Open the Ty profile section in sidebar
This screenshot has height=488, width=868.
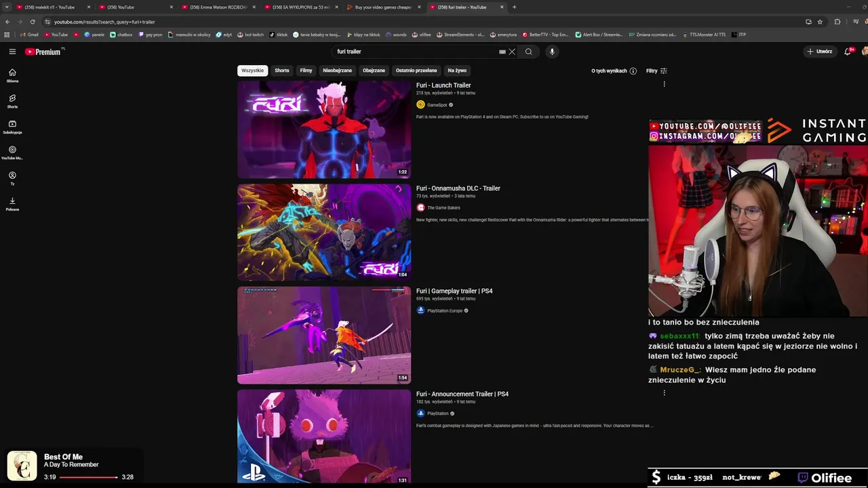point(12,178)
